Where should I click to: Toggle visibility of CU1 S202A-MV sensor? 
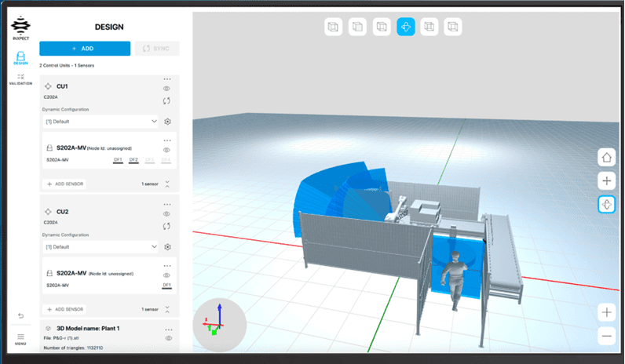tap(166, 150)
